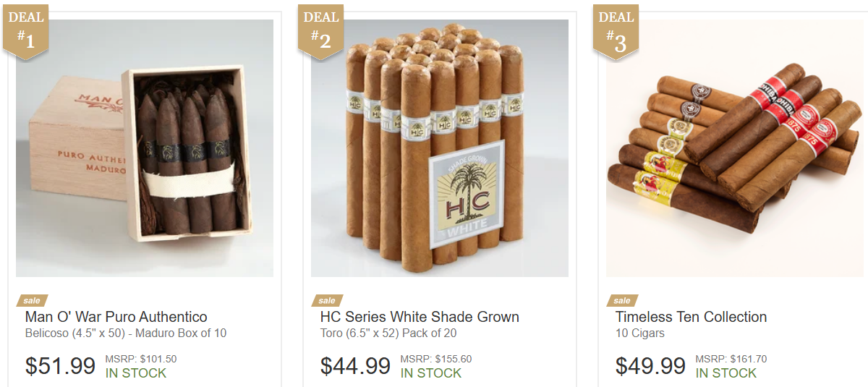Click the $44.99 price
The image size is (868, 387).
point(355,366)
